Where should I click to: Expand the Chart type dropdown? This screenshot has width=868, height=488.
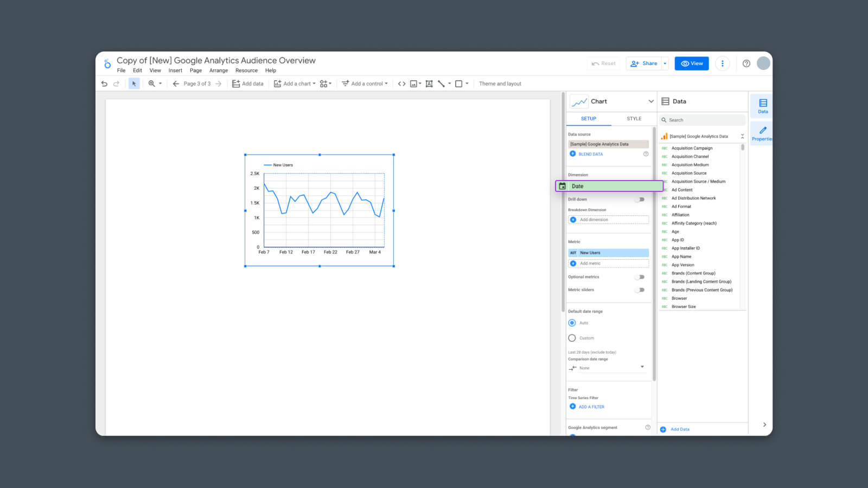pyautogui.click(x=650, y=101)
